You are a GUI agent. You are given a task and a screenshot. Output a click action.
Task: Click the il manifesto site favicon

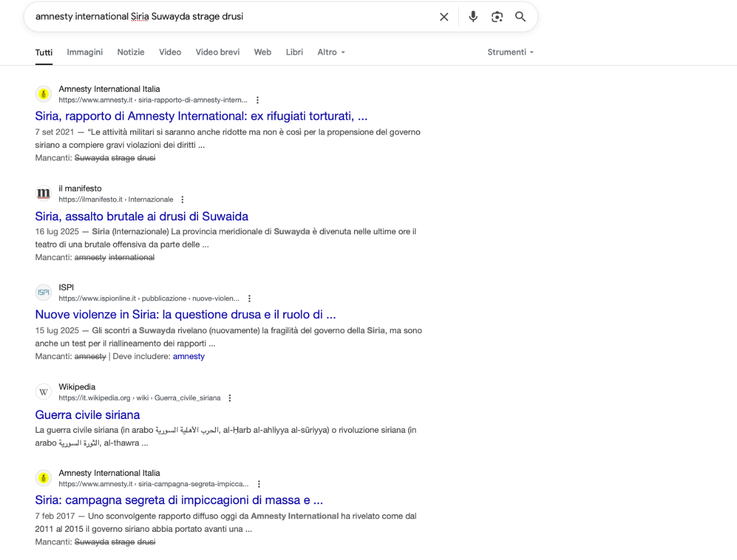coord(44,193)
